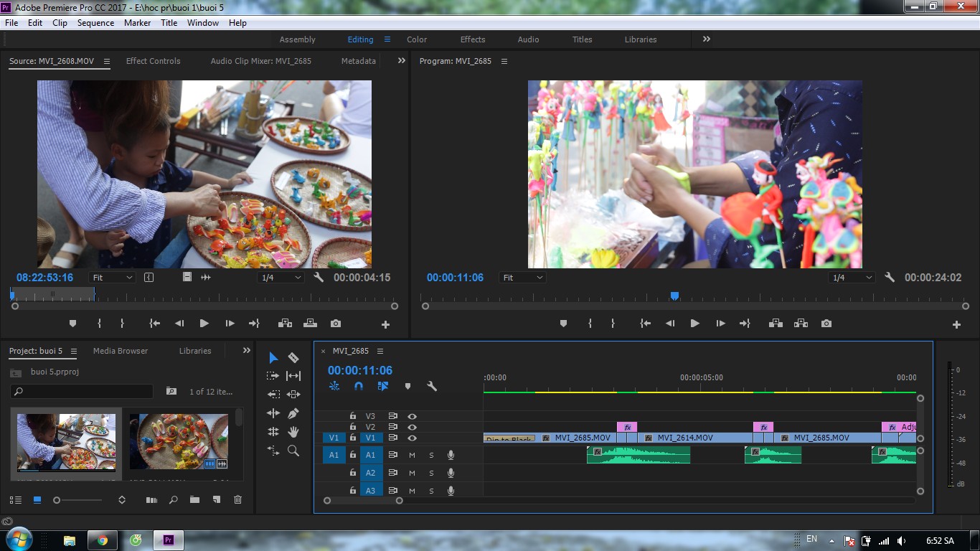Mute audio track A1
980x551 pixels.
[x=412, y=455]
